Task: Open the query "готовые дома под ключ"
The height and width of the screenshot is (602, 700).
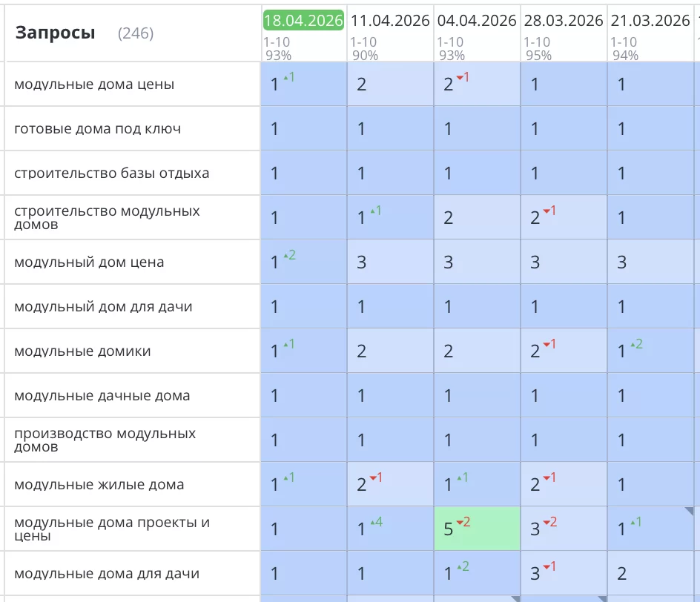Action: pyautogui.click(x=97, y=129)
